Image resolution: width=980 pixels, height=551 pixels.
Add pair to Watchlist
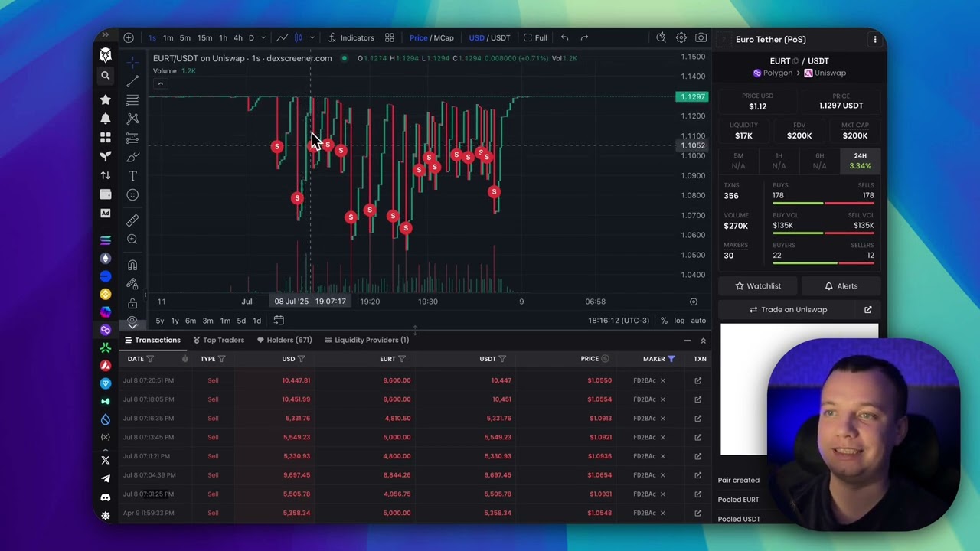(x=758, y=286)
